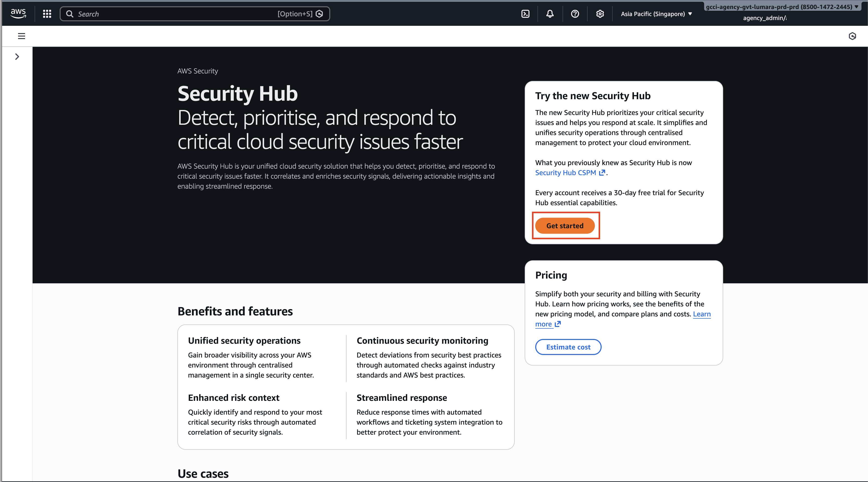Click the Continuous security monitoring heading
Viewport: 868px width, 482px height.
[422, 340]
